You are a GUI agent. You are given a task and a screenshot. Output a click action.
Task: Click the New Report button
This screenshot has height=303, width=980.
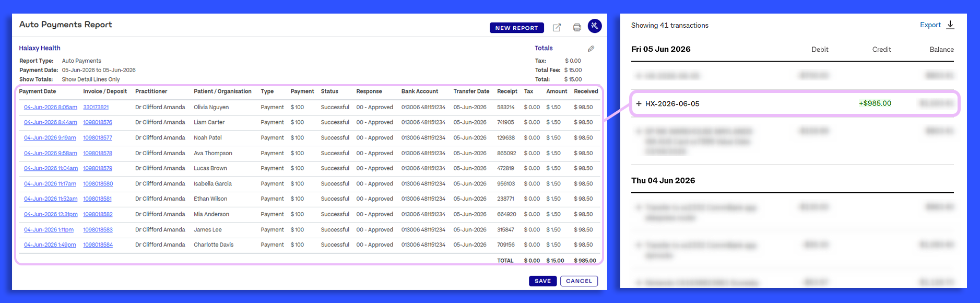[x=516, y=28]
